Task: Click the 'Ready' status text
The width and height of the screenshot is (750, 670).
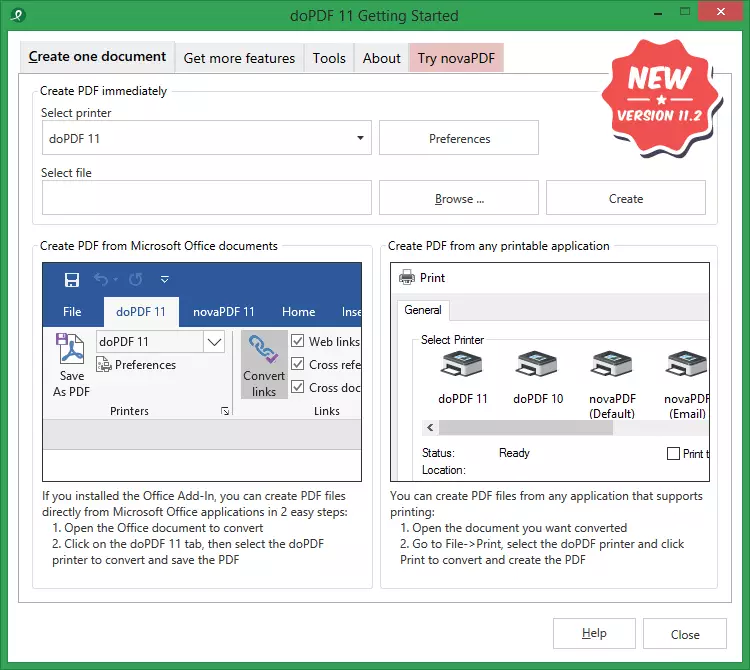Action: pyautogui.click(x=514, y=452)
